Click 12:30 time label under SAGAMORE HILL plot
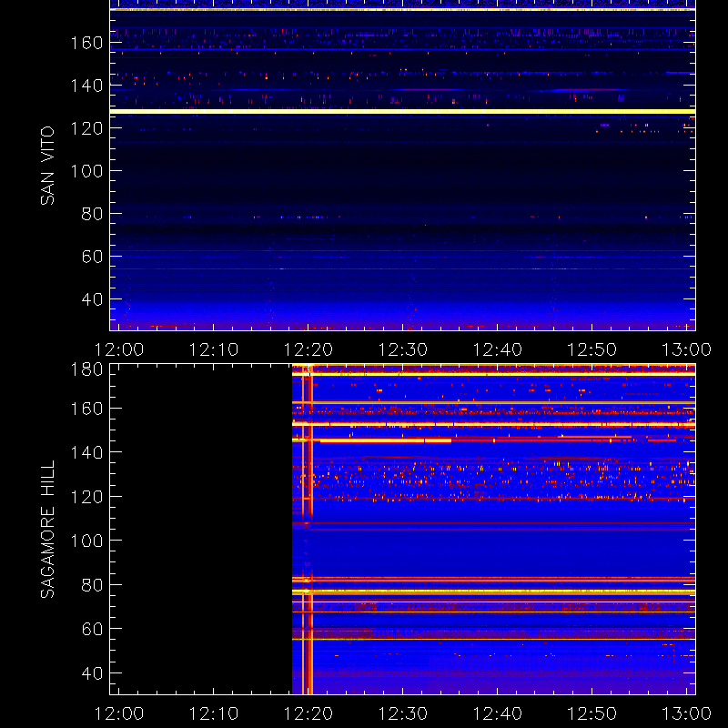728x728 pixels. click(403, 713)
